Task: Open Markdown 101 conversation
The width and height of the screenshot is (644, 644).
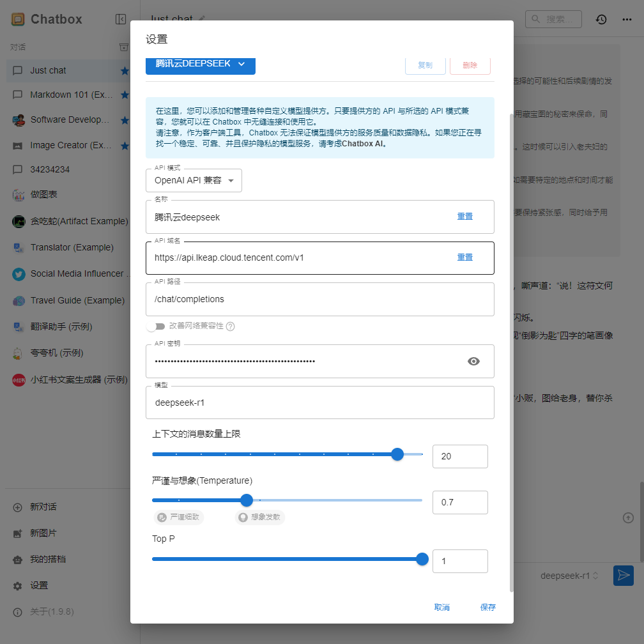Action: (x=68, y=95)
